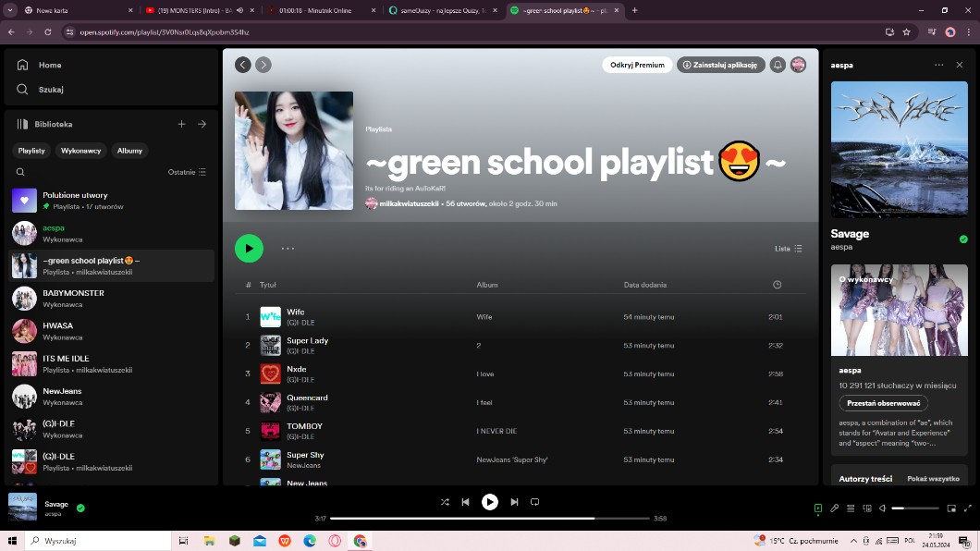
Task: Filter library by Wykonawcy
Action: [81, 151]
